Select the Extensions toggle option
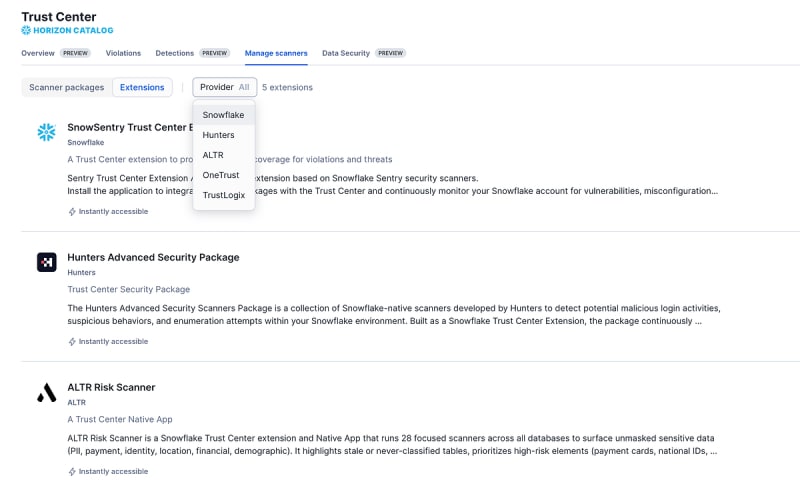The image size is (800, 488). (x=142, y=87)
